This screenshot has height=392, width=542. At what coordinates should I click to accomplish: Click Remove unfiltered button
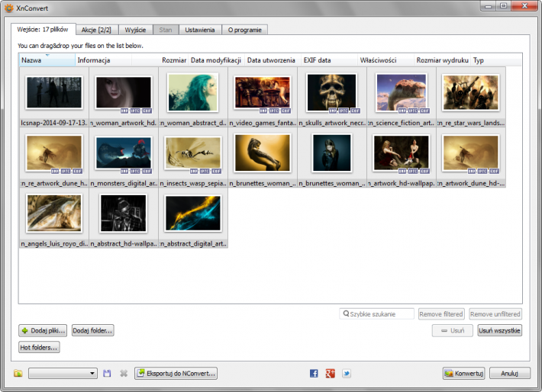[495, 314]
